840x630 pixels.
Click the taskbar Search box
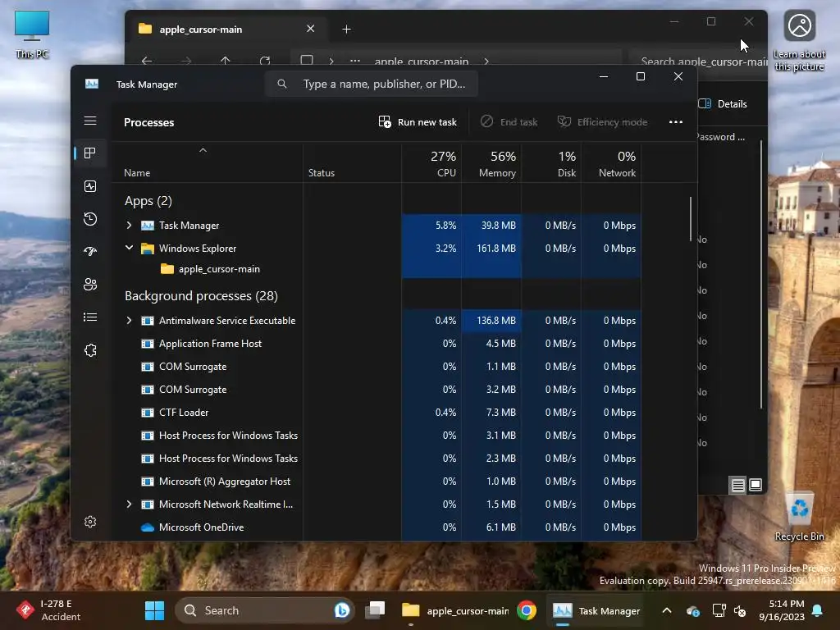pos(265,610)
